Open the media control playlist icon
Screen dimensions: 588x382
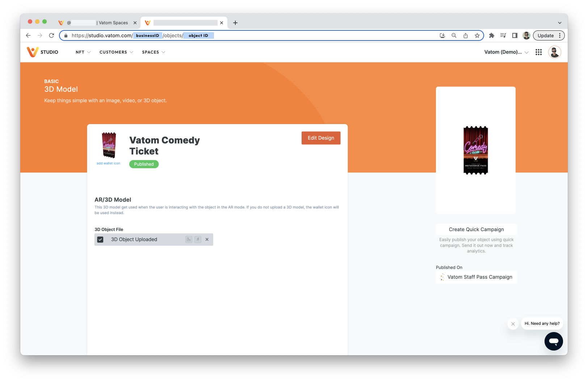pyautogui.click(x=503, y=35)
